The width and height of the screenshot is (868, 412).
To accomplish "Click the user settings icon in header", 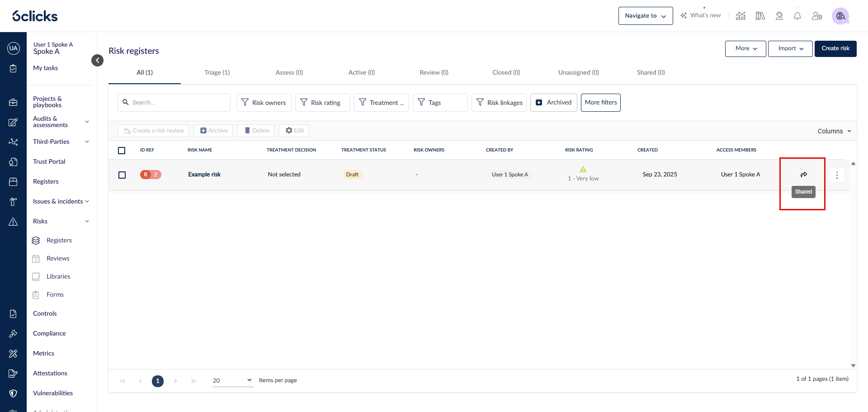I will point(817,16).
